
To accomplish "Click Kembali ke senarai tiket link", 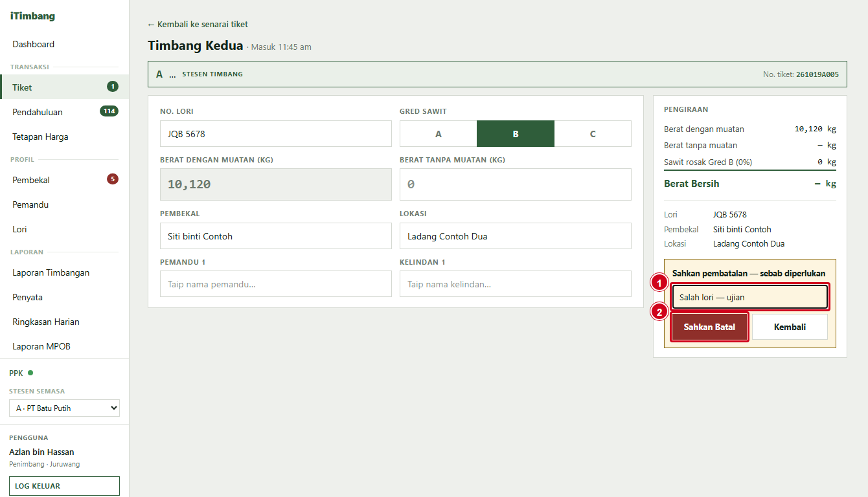I will click(198, 25).
